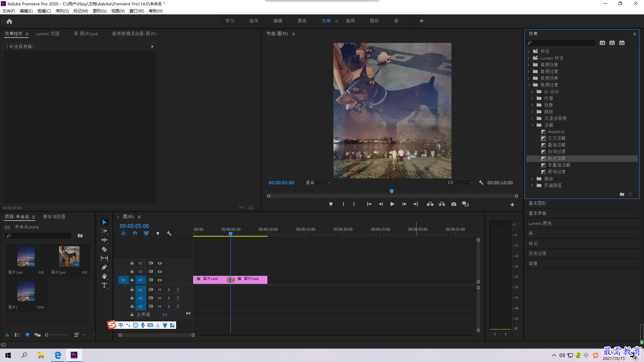Toggle sync lock on track A3
The width and height of the screenshot is (644, 362).
pos(151,306)
